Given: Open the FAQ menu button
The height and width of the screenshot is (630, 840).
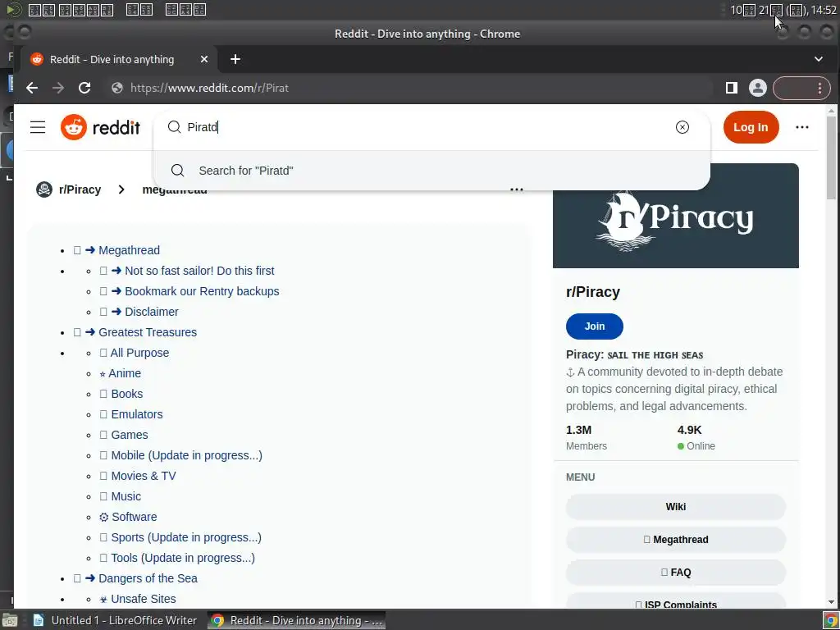Looking at the screenshot, I should click(x=676, y=572).
